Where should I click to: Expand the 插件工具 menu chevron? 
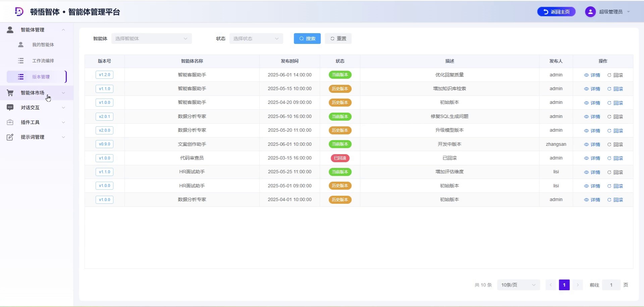pos(63,122)
